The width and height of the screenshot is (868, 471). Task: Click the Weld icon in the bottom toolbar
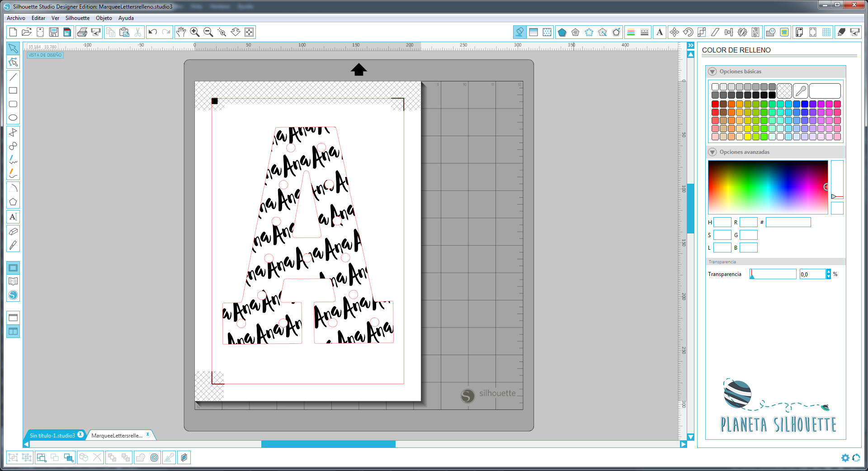pos(141,457)
